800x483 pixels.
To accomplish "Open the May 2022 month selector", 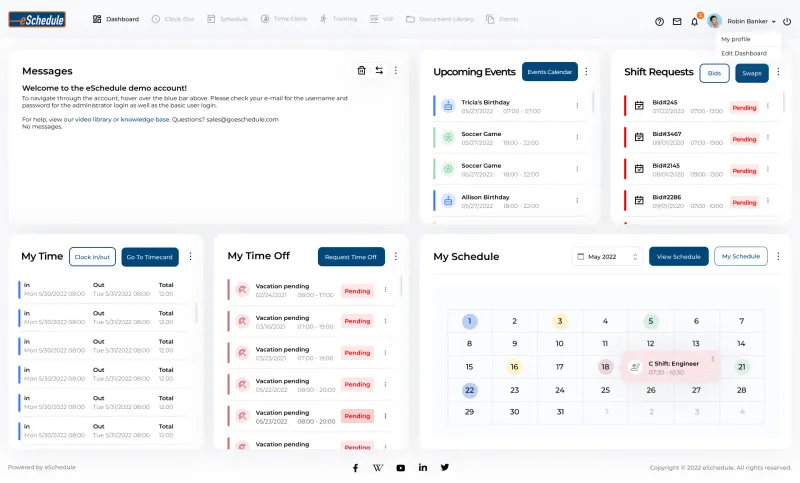I will pyautogui.click(x=607, y=257).
